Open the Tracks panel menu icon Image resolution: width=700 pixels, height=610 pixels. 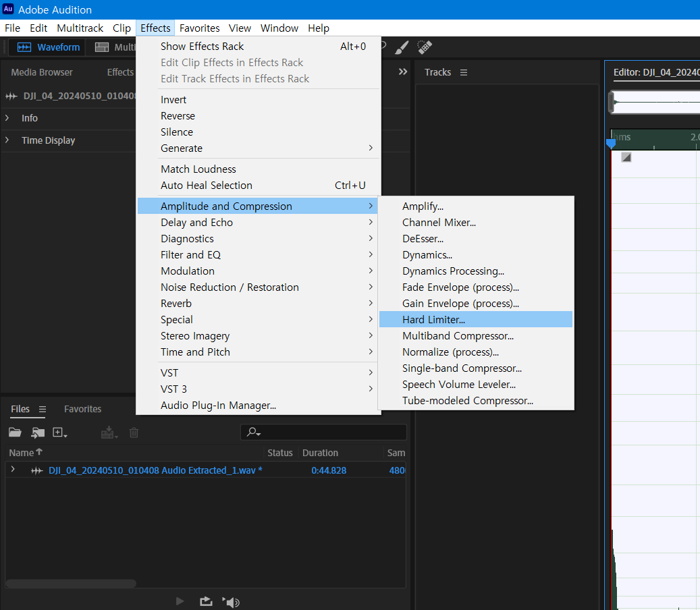point(464,72)
